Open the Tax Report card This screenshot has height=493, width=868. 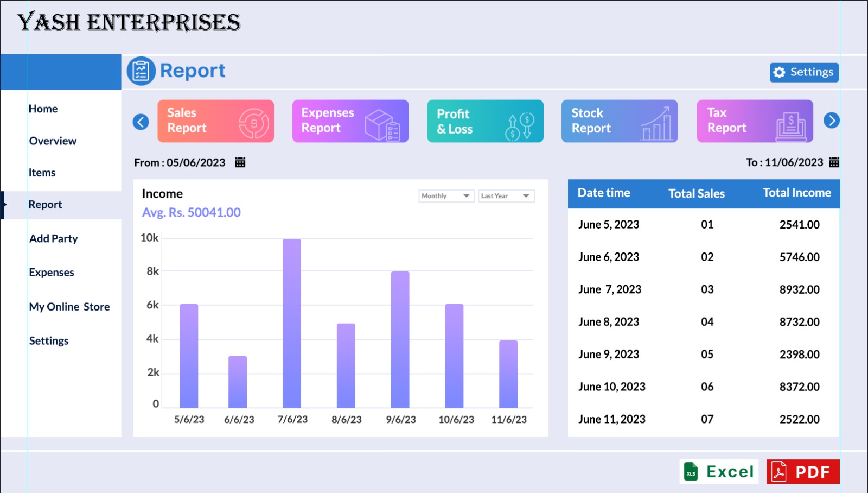coord(755,121)
